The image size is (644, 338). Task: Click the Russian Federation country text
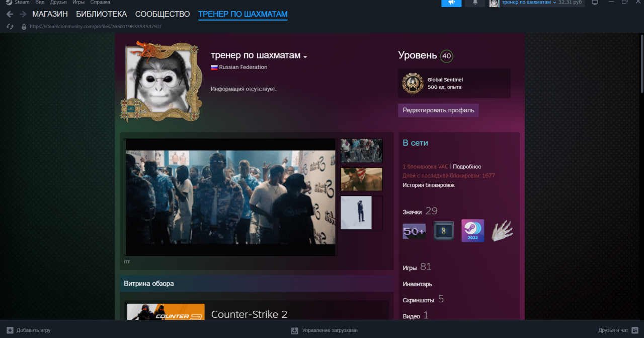point(244,67)
